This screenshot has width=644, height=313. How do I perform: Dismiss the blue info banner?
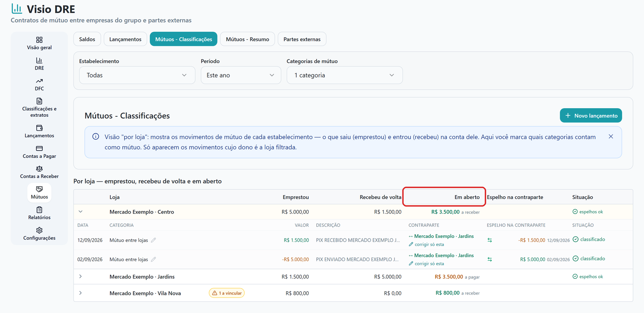coord(611,137)
